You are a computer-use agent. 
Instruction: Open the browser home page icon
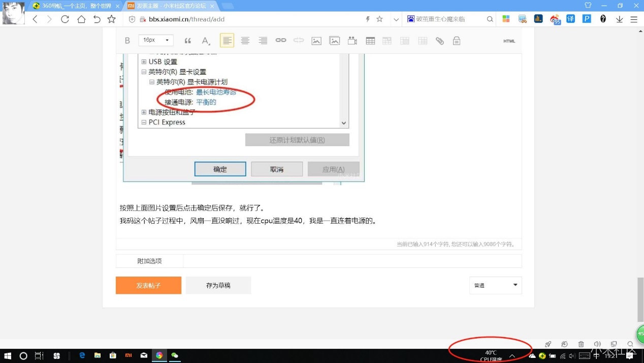(x=81, y=19)
